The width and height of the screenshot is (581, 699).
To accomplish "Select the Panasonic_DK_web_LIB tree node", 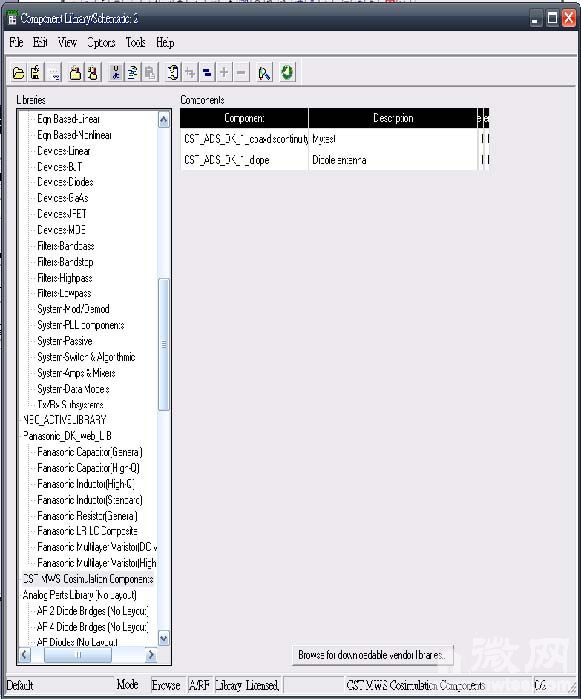I will 67,436.
